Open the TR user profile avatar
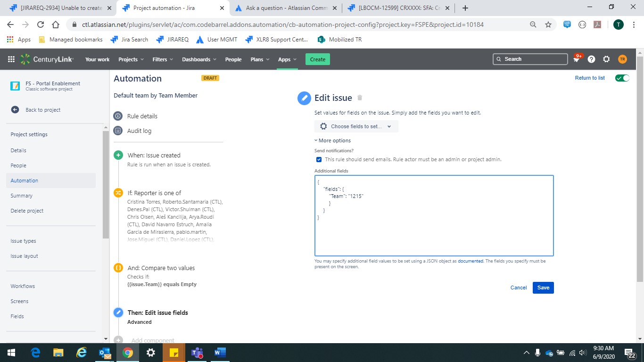The image size is (644, 362). click(622, 59)
